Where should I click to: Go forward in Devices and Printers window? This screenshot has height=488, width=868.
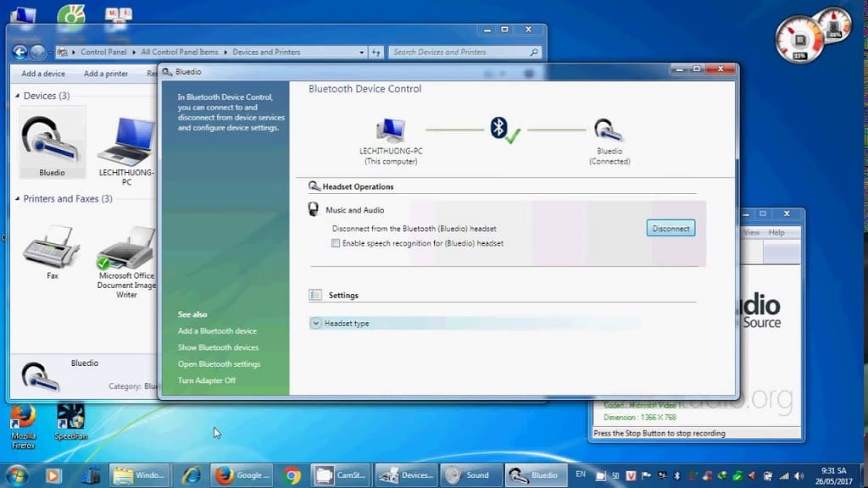(x=37, y=52)
